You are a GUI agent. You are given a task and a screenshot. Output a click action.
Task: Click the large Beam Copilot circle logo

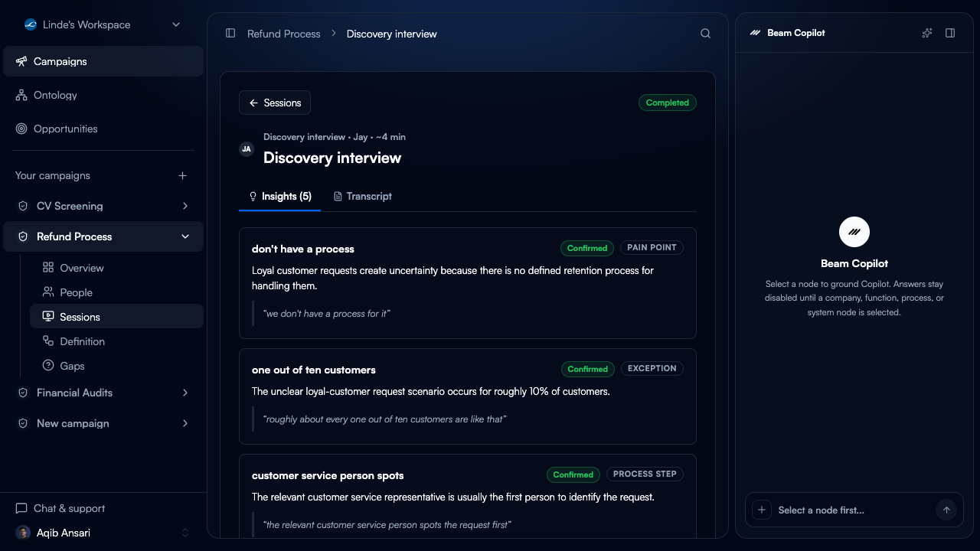click(x=854, y=232)
